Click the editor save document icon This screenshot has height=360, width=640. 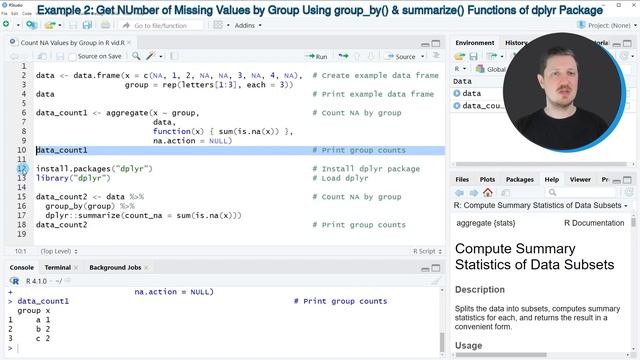pos(60,56)
